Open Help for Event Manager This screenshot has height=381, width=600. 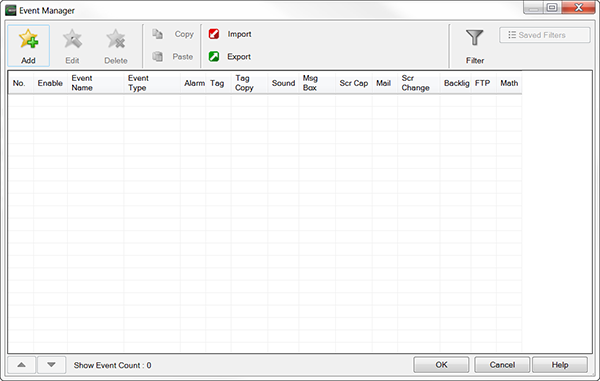coord(560,365)
